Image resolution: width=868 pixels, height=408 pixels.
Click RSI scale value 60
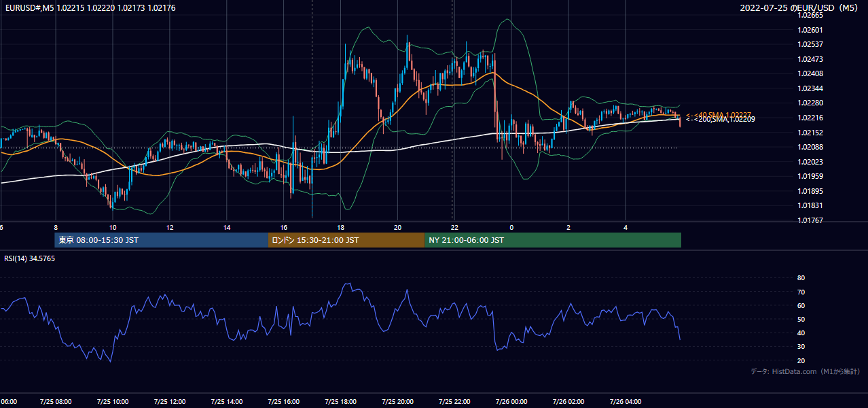(x=801, y=305)
